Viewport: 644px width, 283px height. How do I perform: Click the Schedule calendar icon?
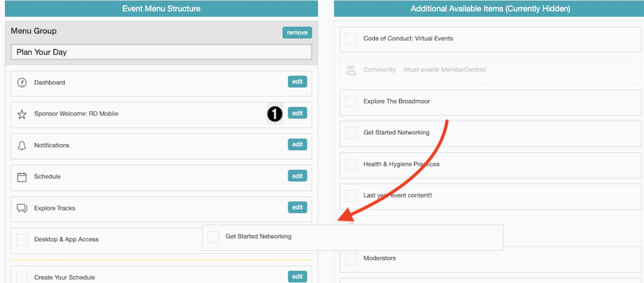(22, 177)
